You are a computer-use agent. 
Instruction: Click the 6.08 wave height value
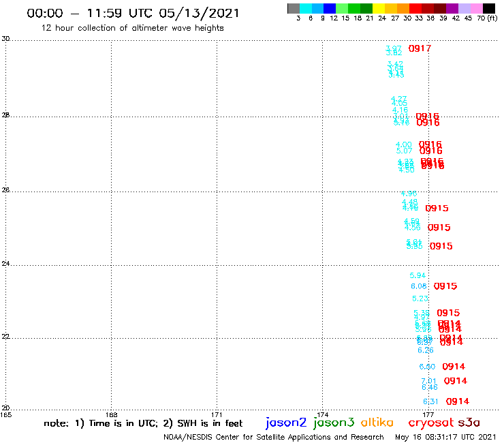coord(419,286)
